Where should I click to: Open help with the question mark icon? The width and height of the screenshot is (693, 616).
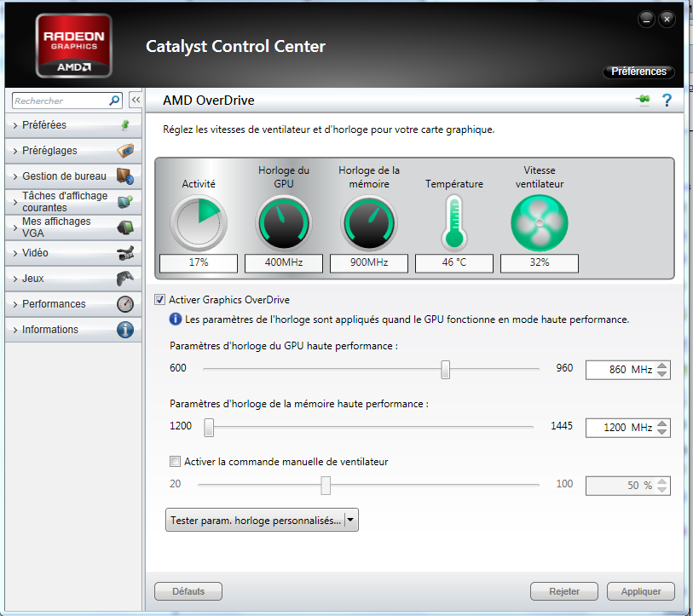tap(667, 101)
